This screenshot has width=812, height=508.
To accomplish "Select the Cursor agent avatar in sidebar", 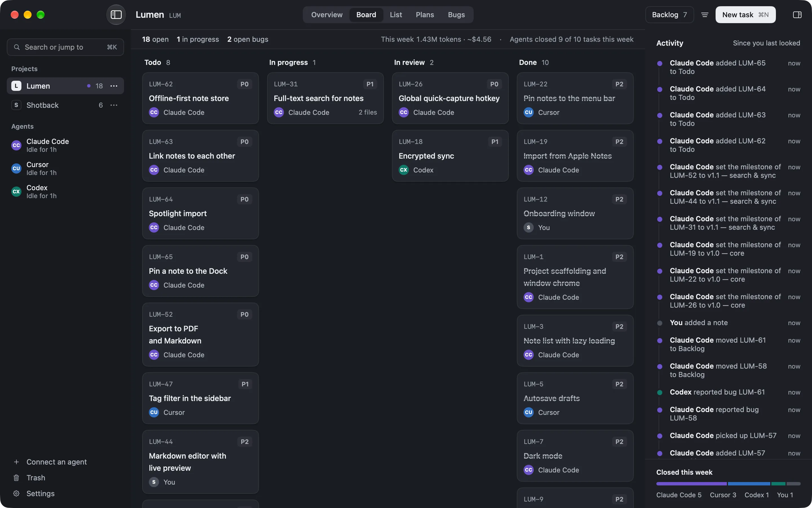I will pyautogui.click(x=16, y=168).
